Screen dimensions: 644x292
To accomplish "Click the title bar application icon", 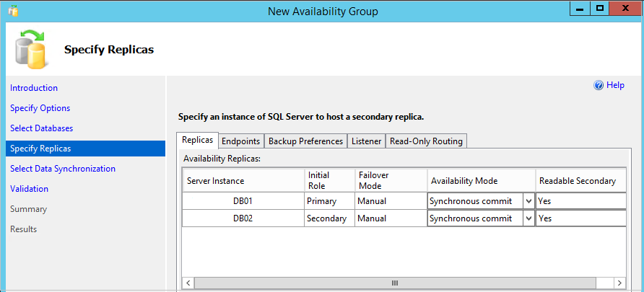I will [x=13, y=12].
